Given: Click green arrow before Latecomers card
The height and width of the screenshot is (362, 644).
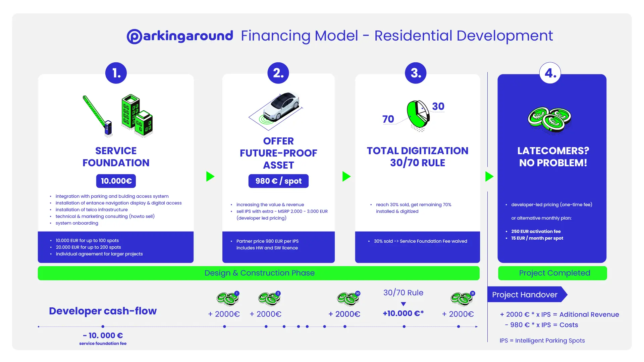Looking at the screenshot, I should click(x=489, y=176).
